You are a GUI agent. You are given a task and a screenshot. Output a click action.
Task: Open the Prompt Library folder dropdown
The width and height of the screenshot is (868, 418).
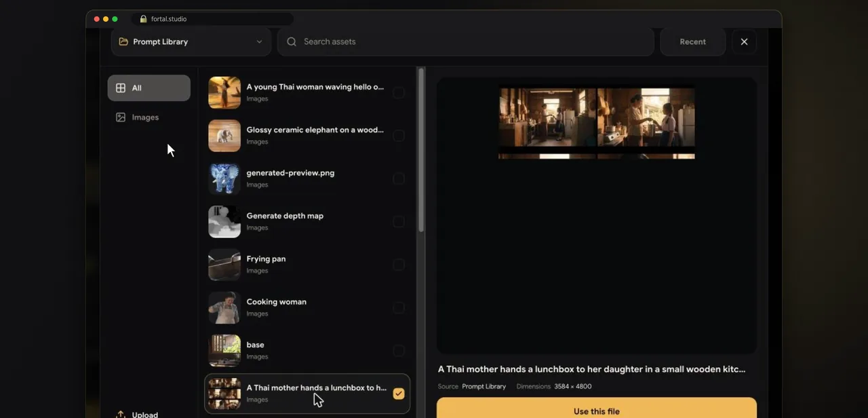click(191, 41)
